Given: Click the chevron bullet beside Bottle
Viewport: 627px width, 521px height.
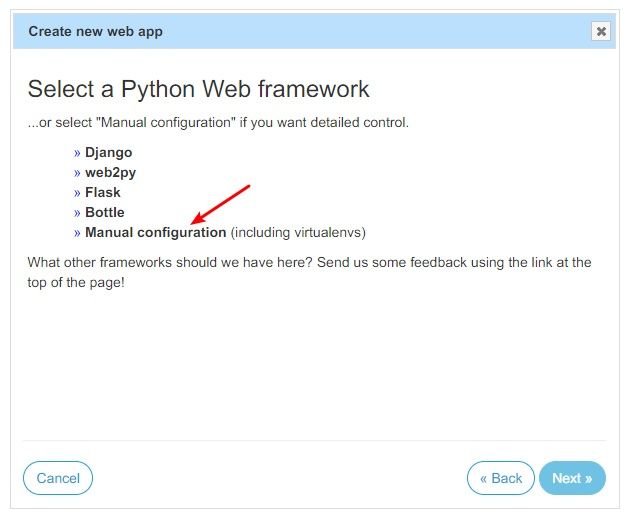Looking at the screenshot, I should coord(77,213).
